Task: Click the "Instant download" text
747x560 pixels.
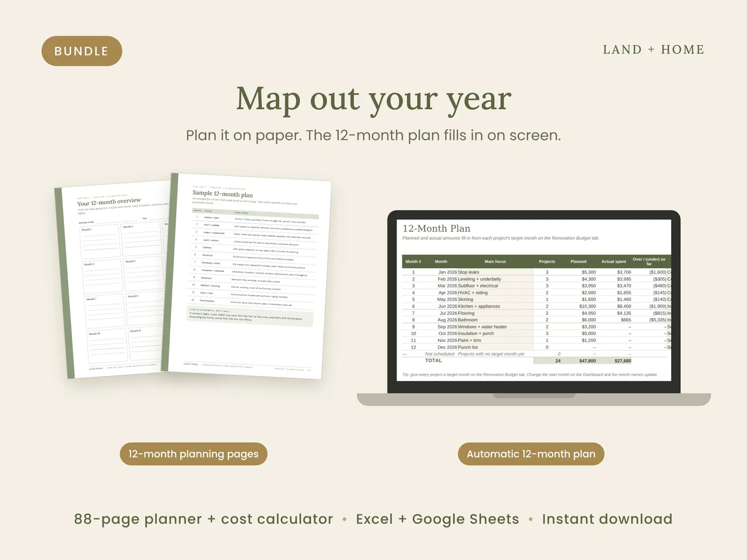Action: (607, 519)
